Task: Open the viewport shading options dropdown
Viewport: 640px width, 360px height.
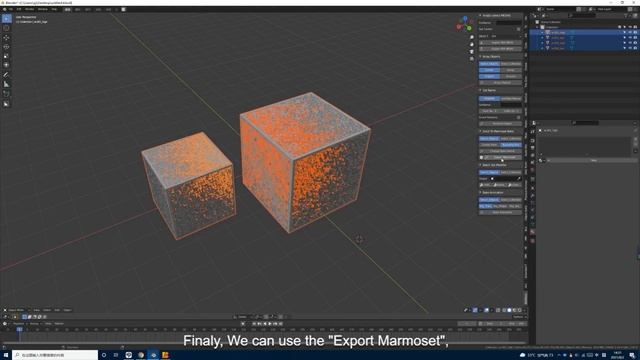Action: click(x=524, y=310)
